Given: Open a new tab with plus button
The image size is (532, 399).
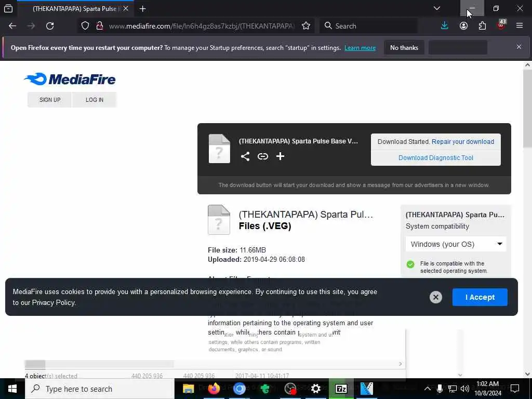Looking at the screenshot, I should pyautogui.click(x=142, y=9).
